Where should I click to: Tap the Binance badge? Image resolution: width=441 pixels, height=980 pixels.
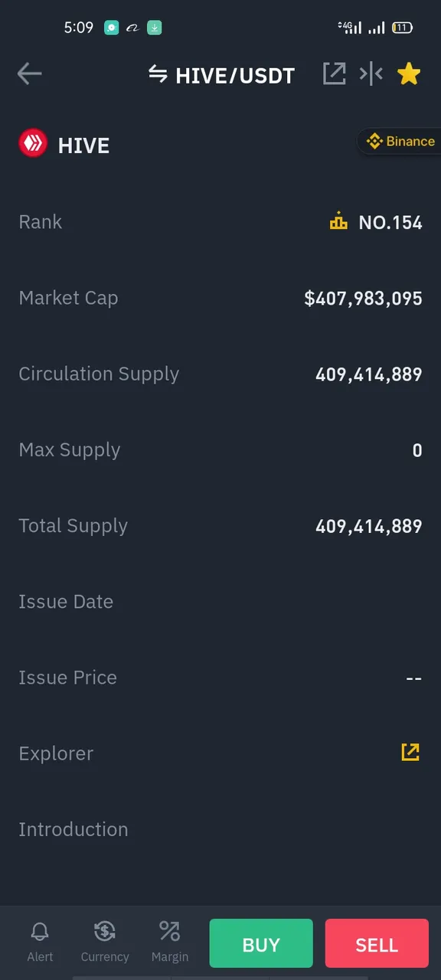pos(400,142)
